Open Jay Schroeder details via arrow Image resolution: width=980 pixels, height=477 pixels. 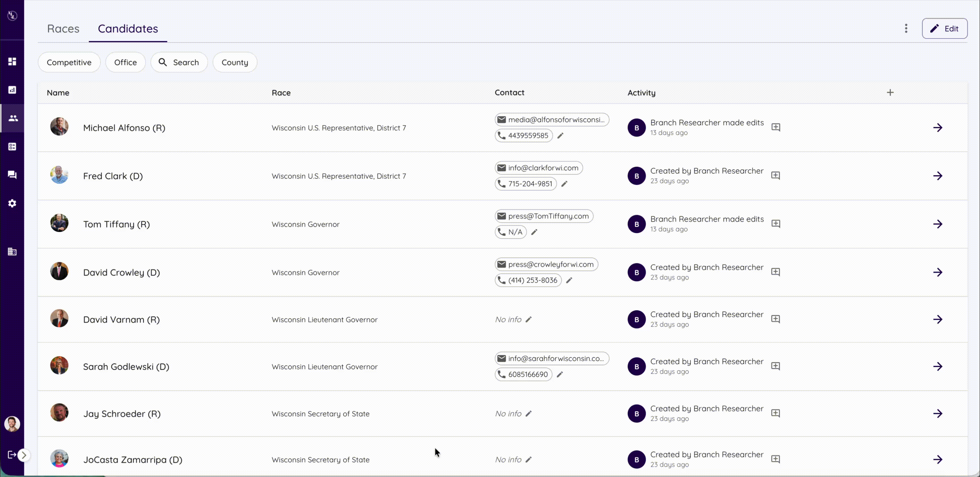938,413
